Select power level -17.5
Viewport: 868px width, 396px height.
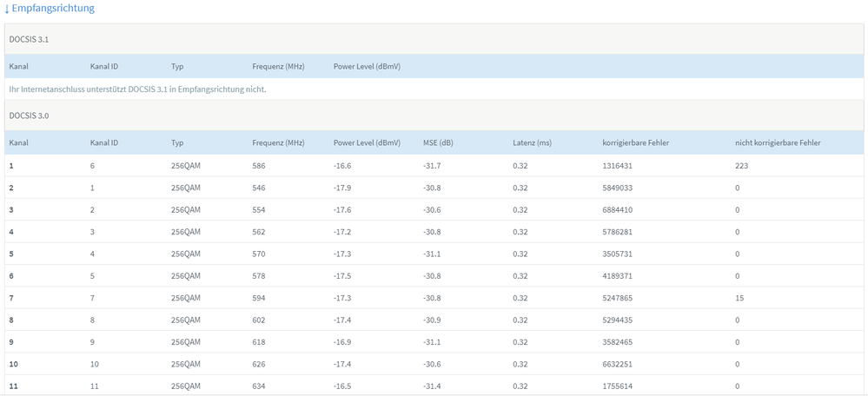coord(342,276)
